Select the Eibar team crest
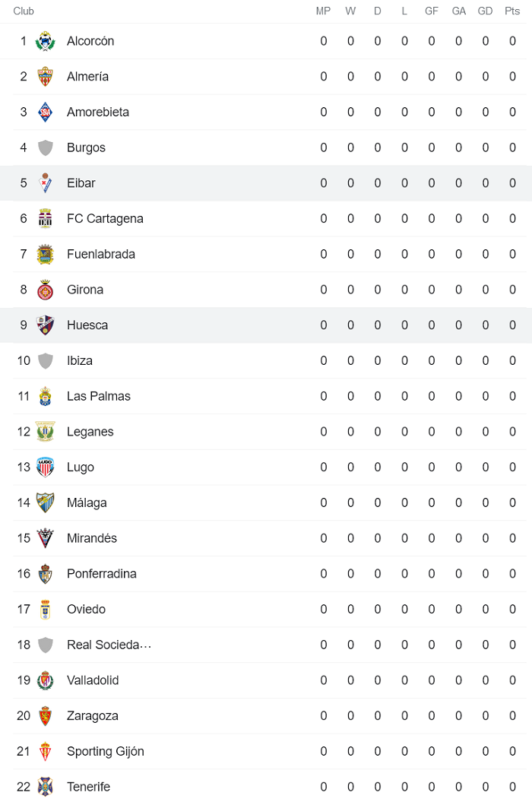The image size is (532, 805). point(45,182)
